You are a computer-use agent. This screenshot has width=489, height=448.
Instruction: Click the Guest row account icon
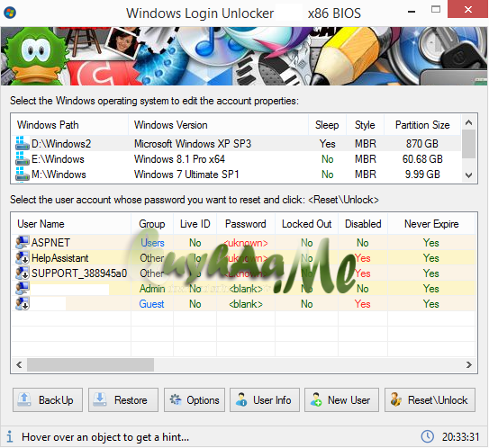click(23, 303)
